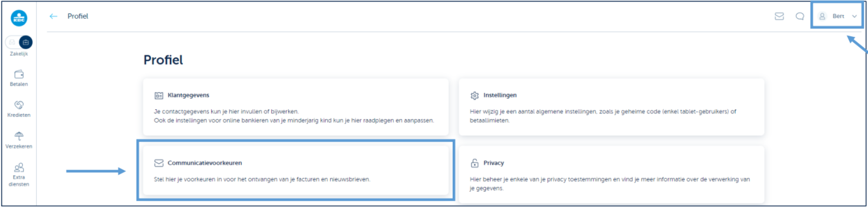
Task: Click the KBC logo
Action: [19, 18]
